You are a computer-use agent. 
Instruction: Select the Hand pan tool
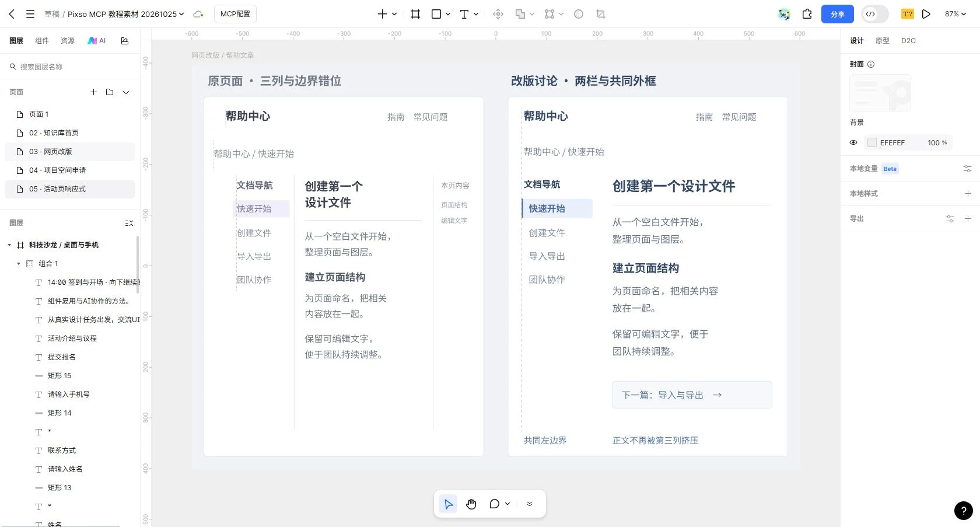[x=471, y=504]
